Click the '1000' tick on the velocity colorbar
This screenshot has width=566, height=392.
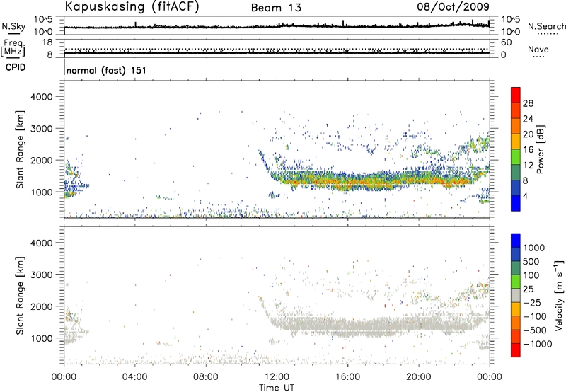point(534,248)
